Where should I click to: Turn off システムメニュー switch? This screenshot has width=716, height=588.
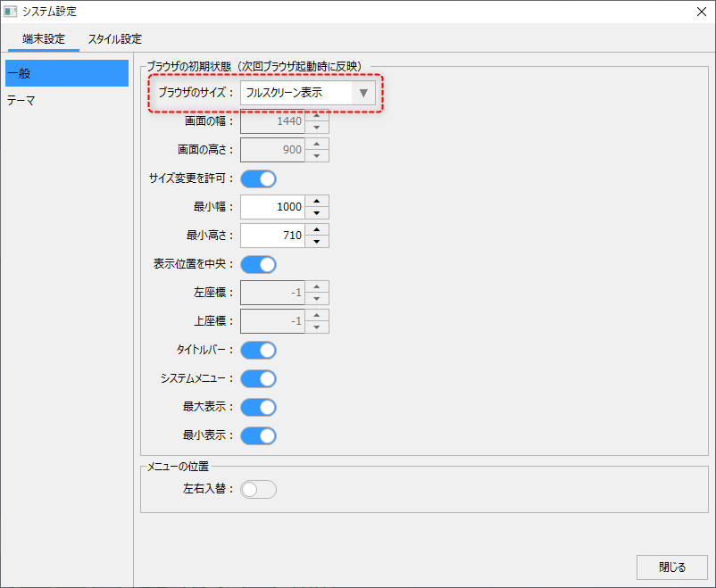pos(258,378)
